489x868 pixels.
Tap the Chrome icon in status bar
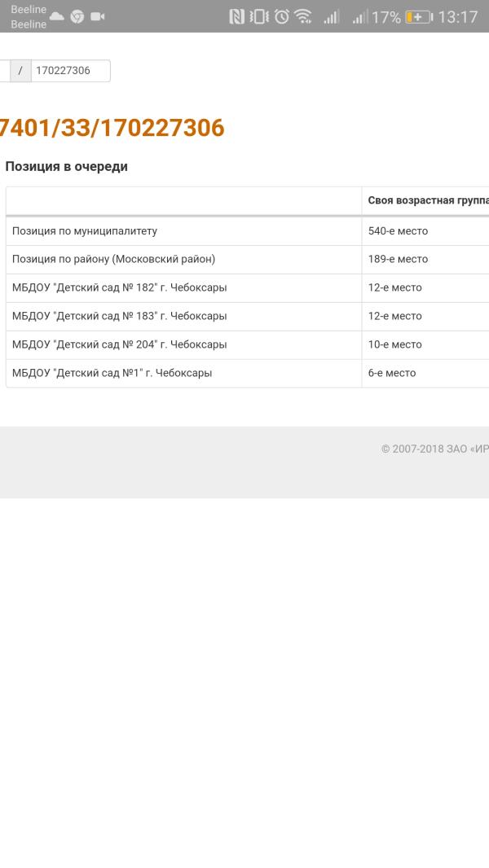point(77,16)
